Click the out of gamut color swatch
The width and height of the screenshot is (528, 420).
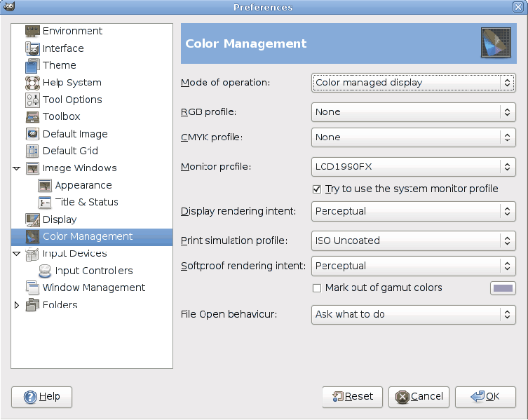(x=503, y=288)
